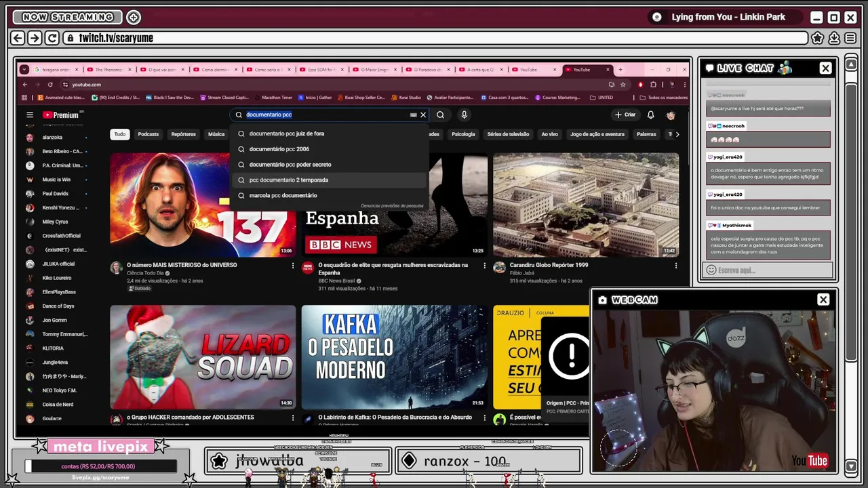Screen dimensions: 868x488
Task: Click the download icon in overlay bar
Action: click(834, 38)
